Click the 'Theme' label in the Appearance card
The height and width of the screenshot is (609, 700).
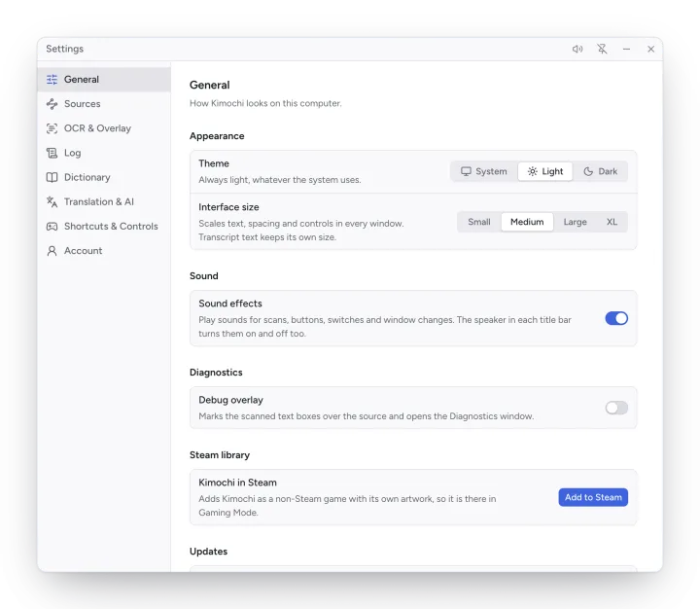214,163
